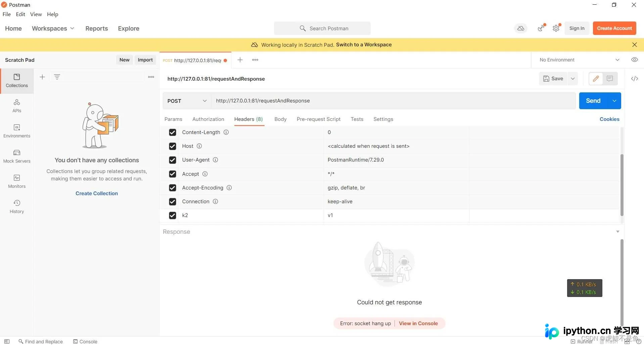Show info for User-Agent header
The width and height of the screenshot is (644, 345).
click(x=216, y=160)
